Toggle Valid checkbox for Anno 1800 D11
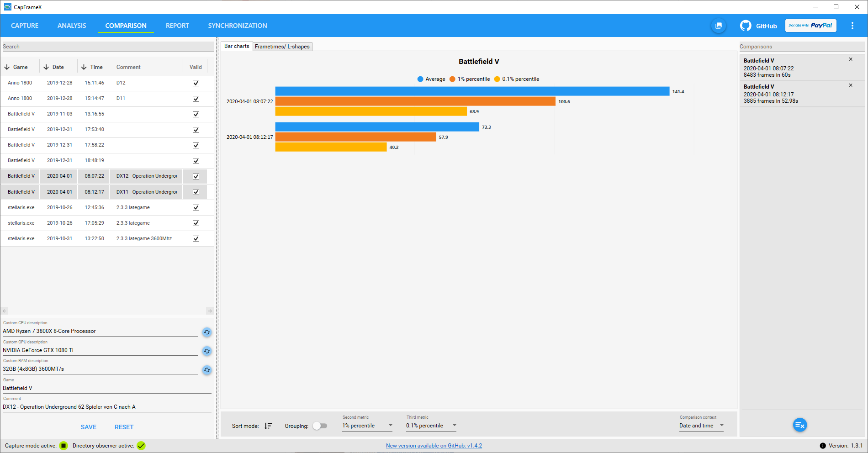 (196, 99)
